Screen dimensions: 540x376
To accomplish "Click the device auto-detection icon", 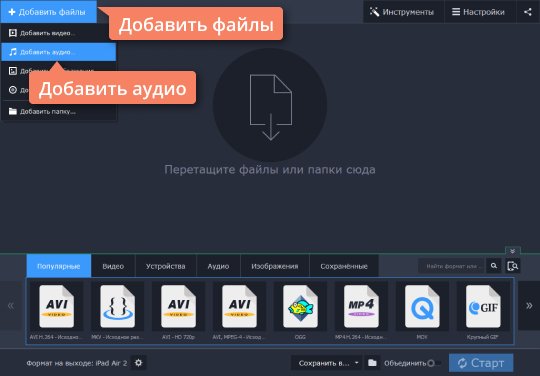I will (512, 266).
